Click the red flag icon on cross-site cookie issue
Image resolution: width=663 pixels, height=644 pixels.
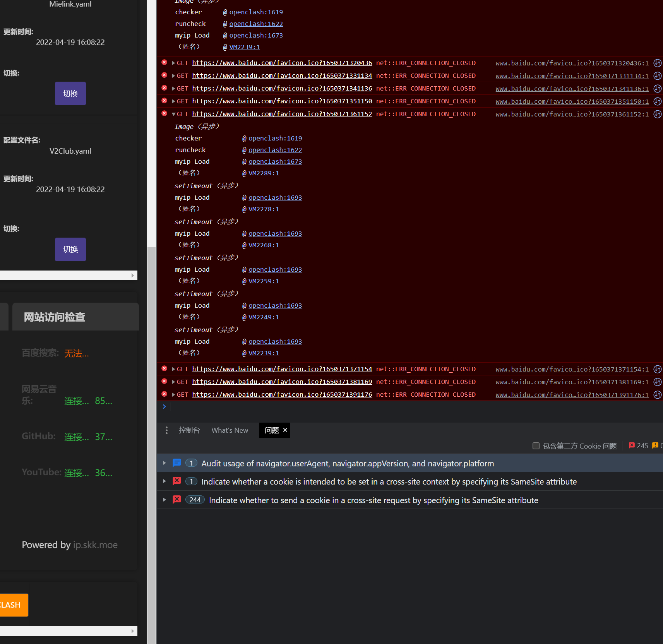point(176,481)
